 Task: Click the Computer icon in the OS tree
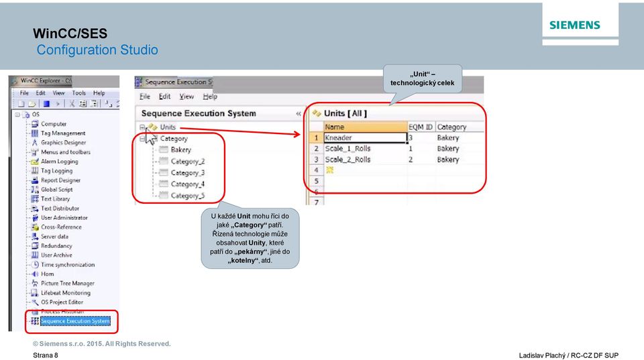click(x=35, y=123)
